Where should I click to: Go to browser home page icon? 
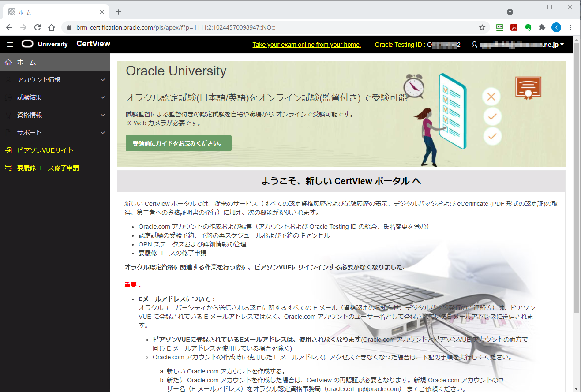(x=52, y=27)
